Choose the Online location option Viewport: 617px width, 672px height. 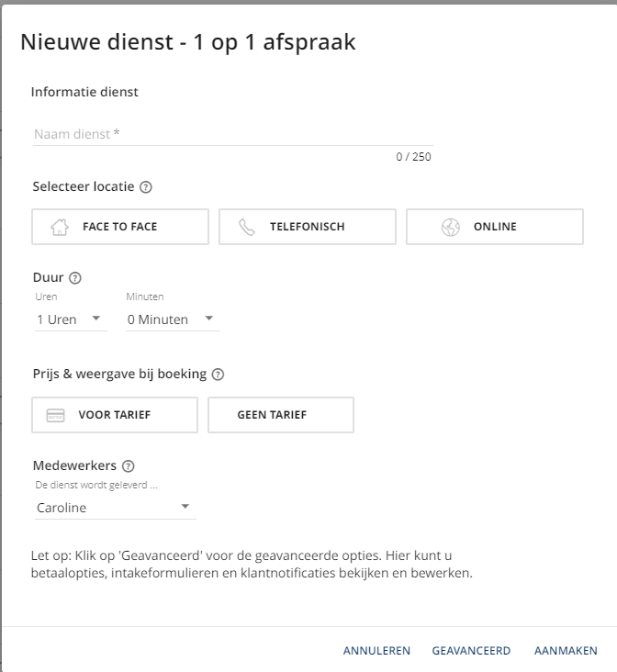click(494, 227)
